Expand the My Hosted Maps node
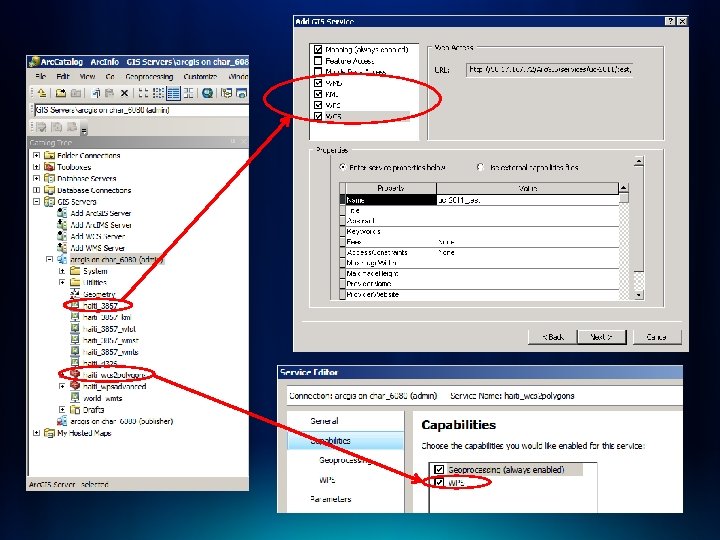720x540 pixels. click(x=36, y=433)
